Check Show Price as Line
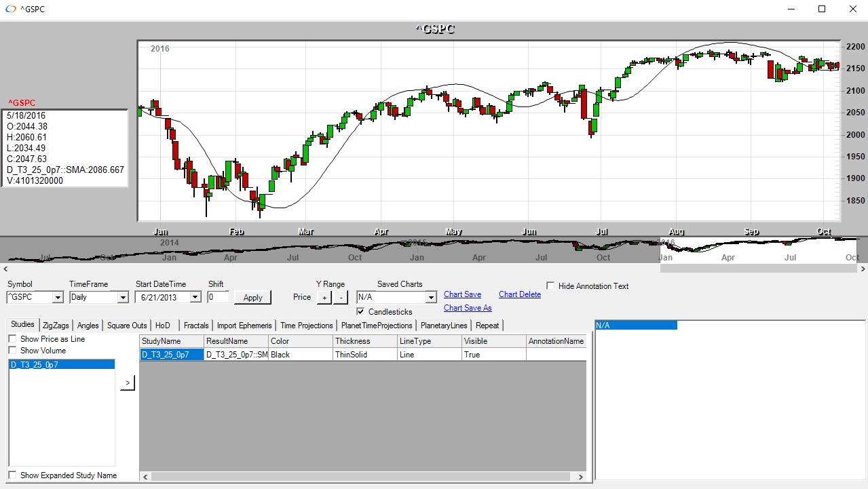 pos(12,339)
